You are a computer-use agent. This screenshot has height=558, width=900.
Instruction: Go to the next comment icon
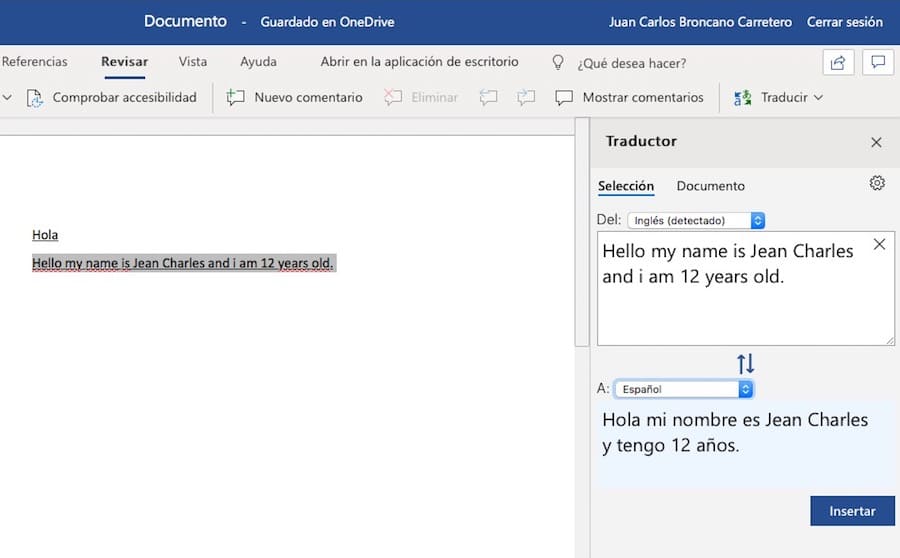526,97
